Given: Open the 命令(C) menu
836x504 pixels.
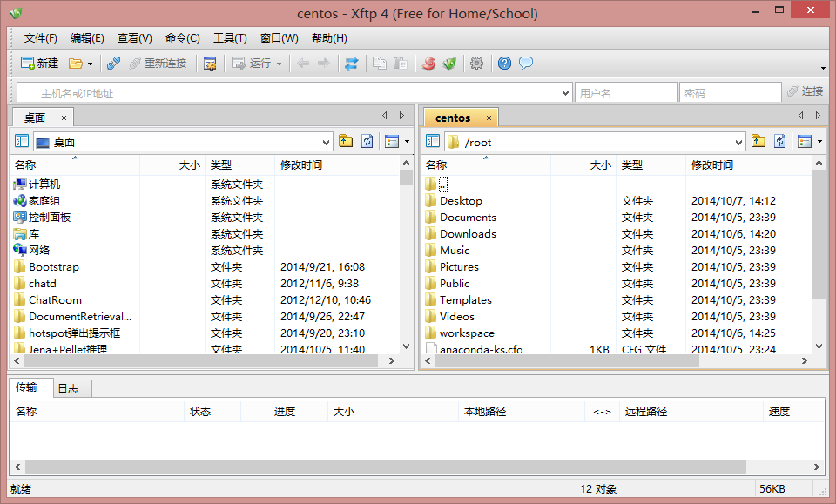Looking at the screenshot, I should (x=182, y=37).
